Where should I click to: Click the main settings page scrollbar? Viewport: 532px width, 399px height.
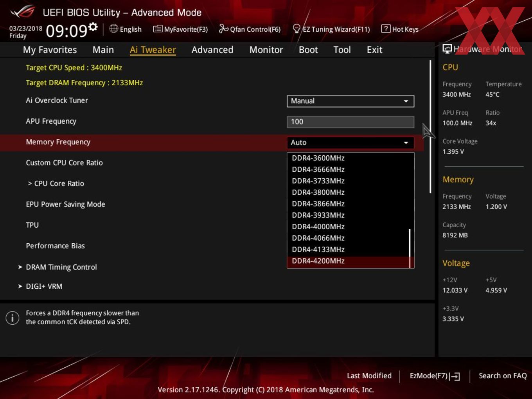click(430, 127)
